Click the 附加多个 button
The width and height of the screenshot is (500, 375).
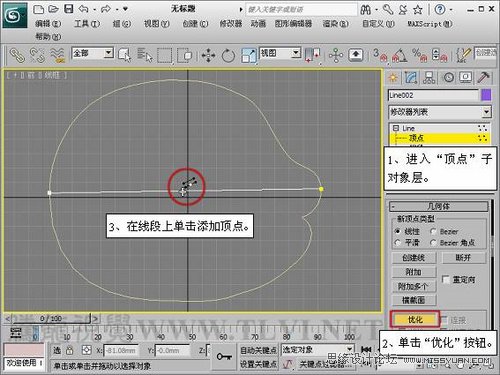[413, 286]
